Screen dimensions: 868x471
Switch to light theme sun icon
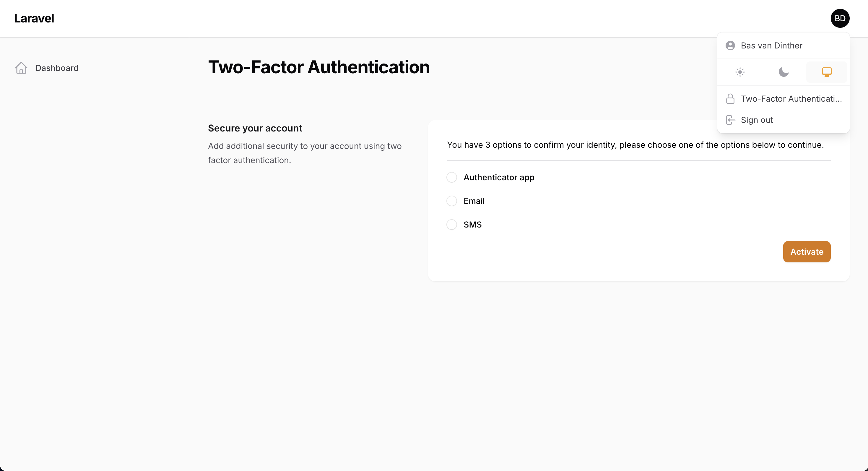739,72
